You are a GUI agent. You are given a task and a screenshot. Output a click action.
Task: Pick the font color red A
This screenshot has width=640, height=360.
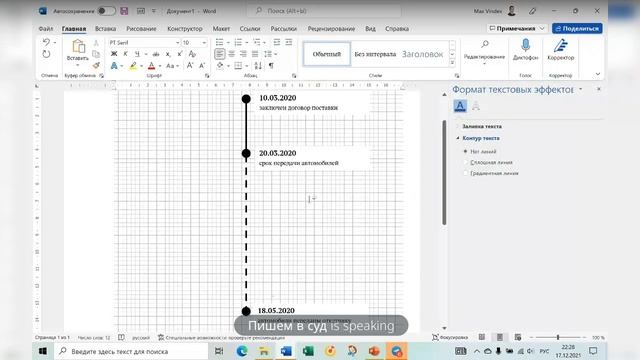point(151,65)
